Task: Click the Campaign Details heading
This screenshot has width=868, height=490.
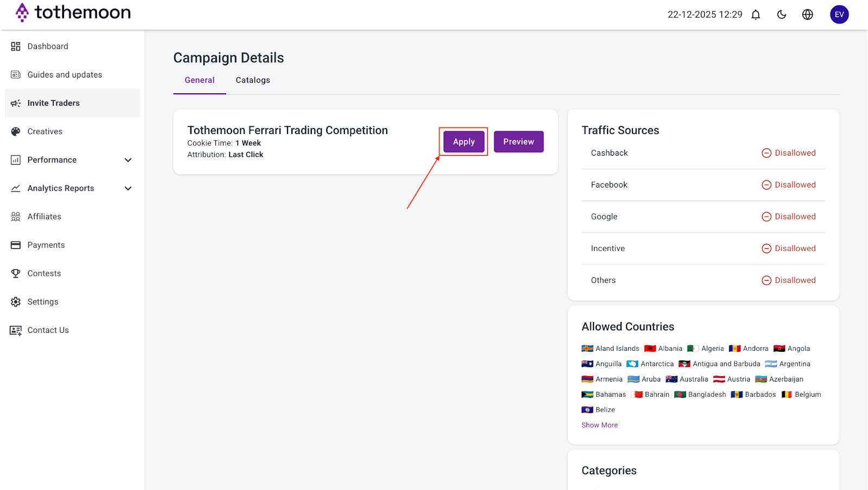Action: tap(228, 58)
